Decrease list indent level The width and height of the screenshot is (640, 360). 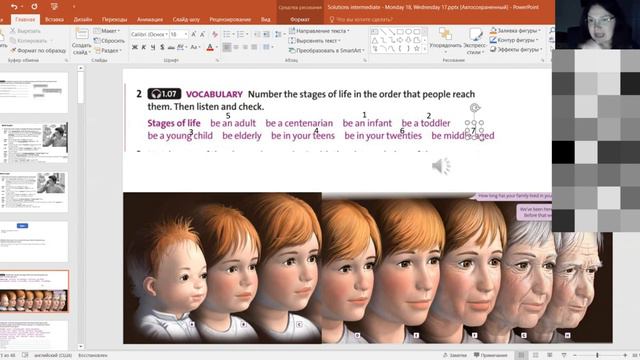[257, 34]
